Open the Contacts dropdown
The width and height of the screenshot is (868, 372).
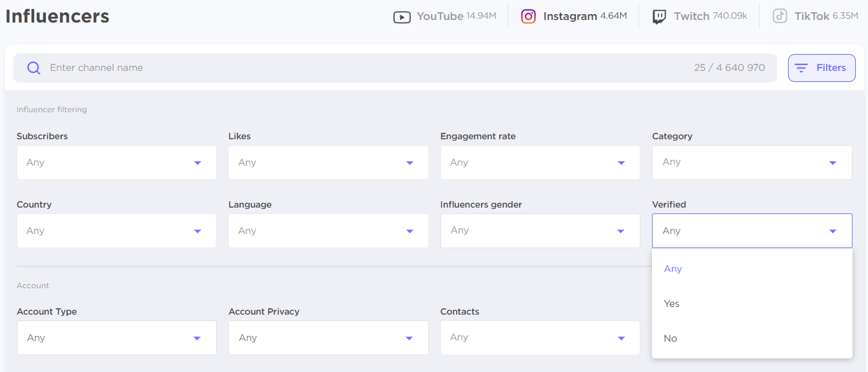(x=540, y=338)
